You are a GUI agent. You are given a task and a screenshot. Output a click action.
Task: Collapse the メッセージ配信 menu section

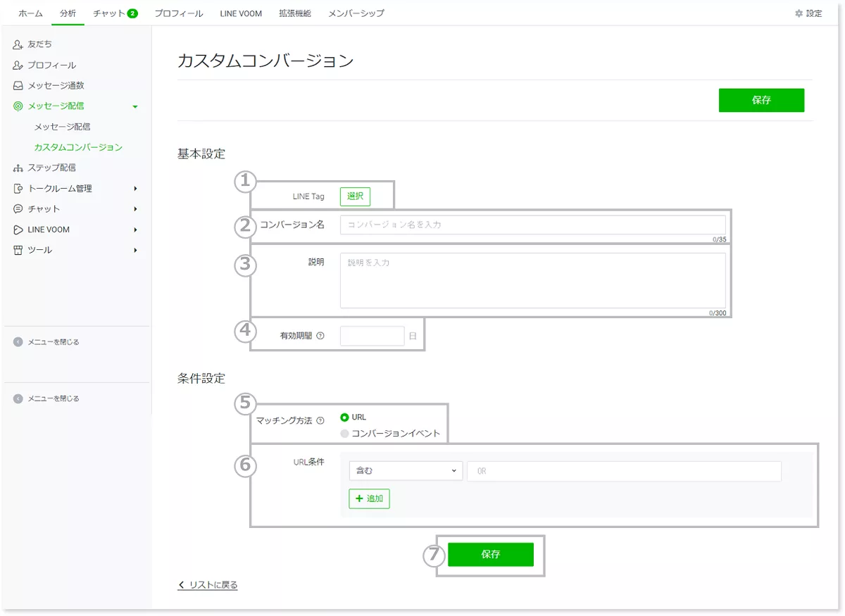coord(135,106)
